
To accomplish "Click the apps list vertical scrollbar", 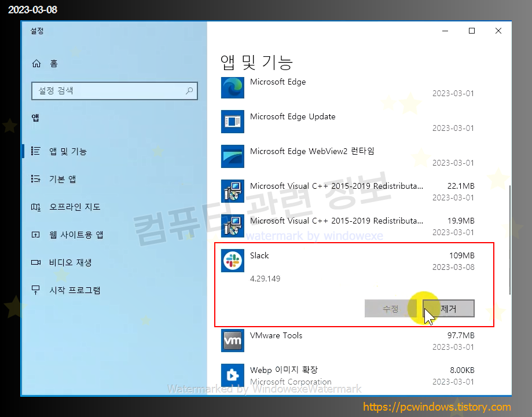I will (509, 240).
